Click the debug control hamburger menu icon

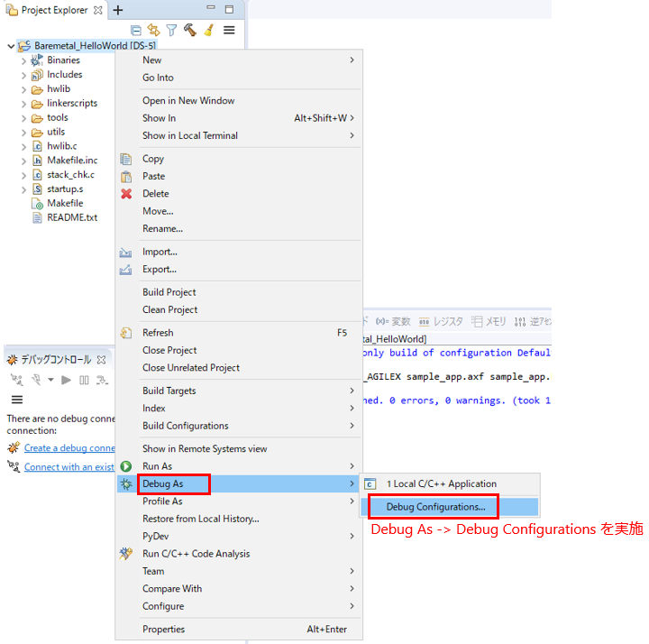(16, 399)
